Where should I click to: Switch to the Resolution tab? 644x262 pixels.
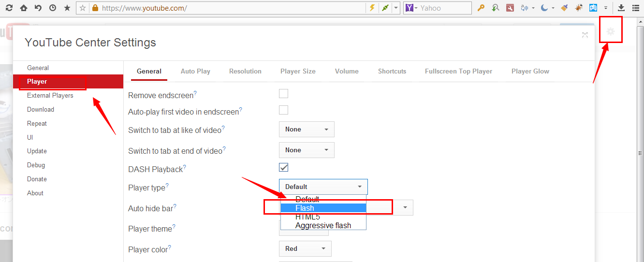pos(245,71)
